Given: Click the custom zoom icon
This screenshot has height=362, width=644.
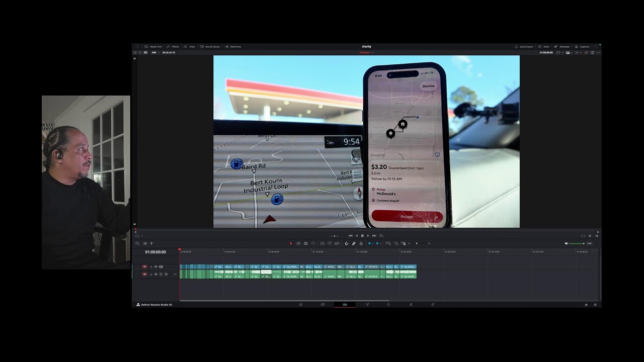Looking at the screenshot, I should (403, 243).
